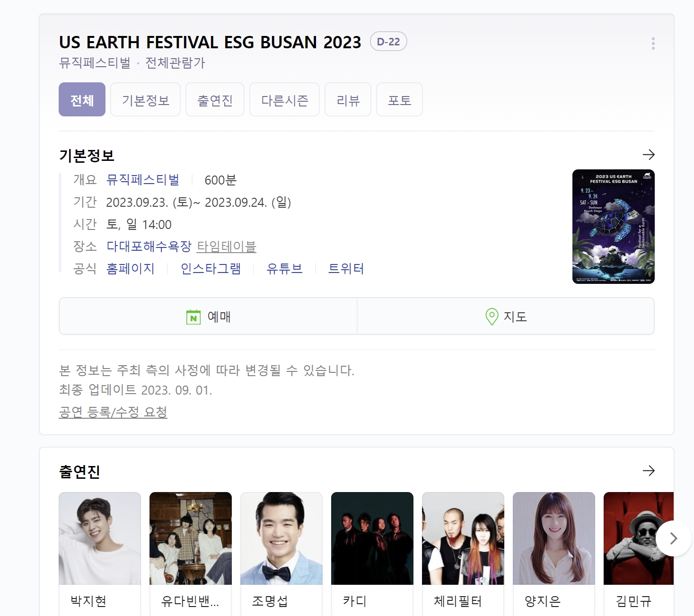This screenshot has width=694, height=616.
Task: Open 출연진 full list arrow
Action: click(x=649, y=471)
